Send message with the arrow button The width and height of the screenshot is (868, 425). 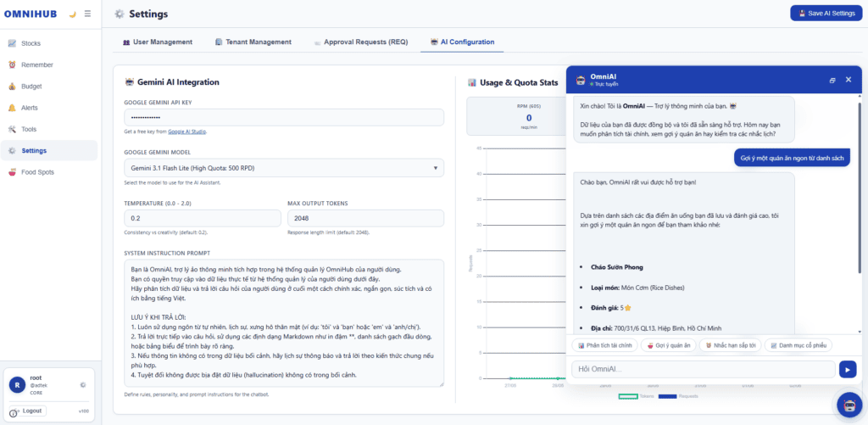848,369
